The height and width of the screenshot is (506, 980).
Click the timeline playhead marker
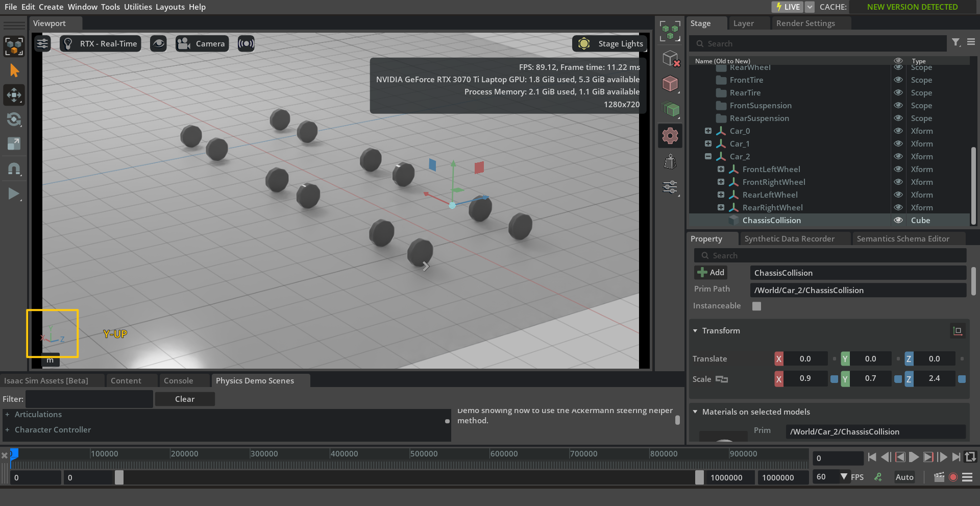tap(14, 454)
